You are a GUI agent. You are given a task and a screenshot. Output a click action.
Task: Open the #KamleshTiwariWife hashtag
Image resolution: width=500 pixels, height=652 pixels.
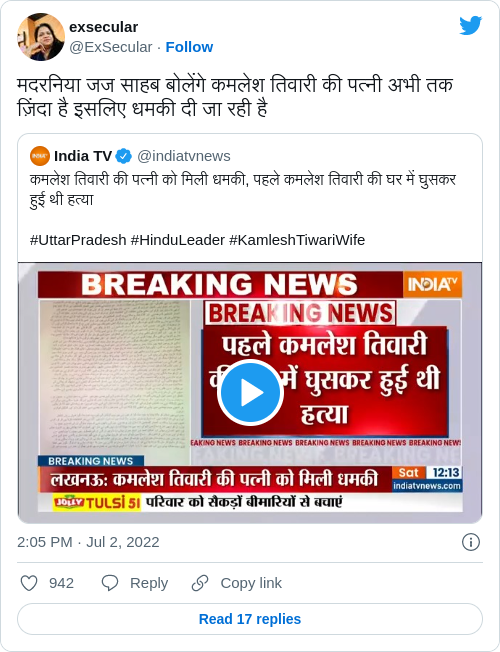tap(297, 240)
